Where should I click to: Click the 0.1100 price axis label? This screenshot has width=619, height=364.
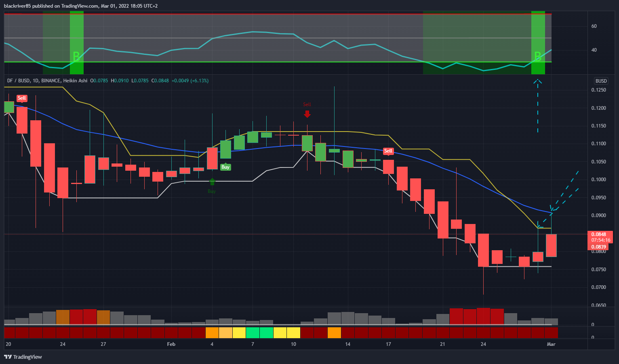(x=598, y=144)
